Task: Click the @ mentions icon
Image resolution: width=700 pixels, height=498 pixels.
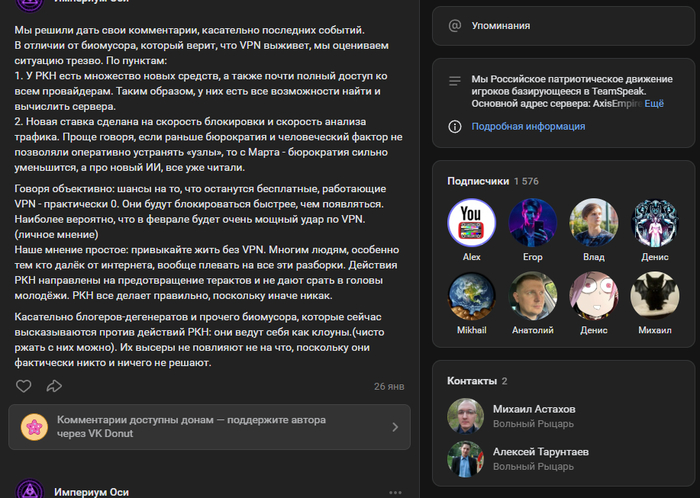Action: click(455, 25)
